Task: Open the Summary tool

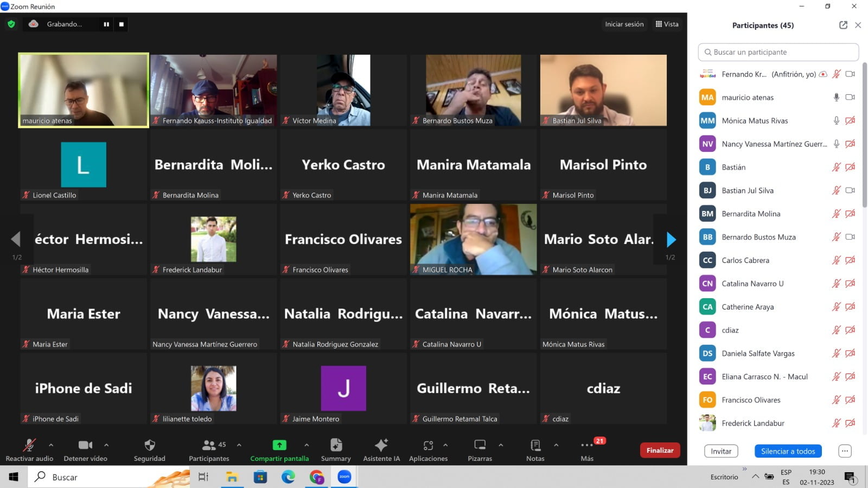Action: click(336, 445)
